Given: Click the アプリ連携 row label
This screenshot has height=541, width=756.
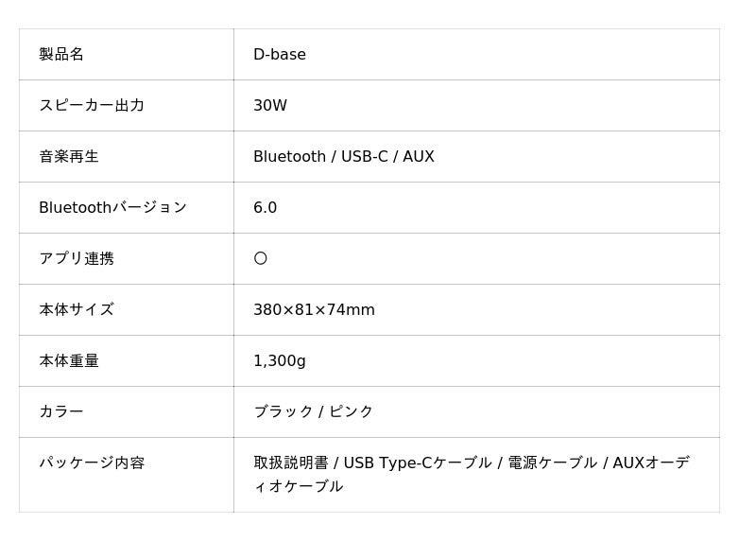Looking at the screenshot, I should [77, 259].
